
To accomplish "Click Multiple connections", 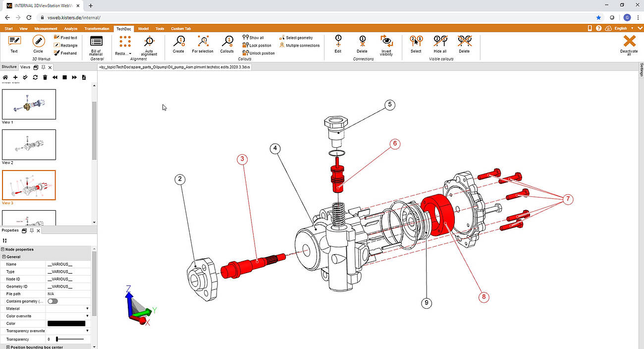I will (x=299, y=45).
